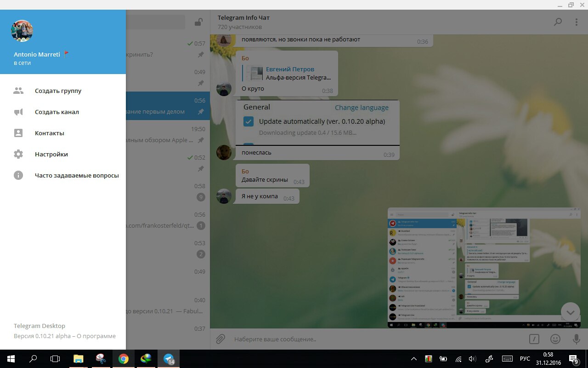Show hidden tray icons chevron
Screen dimensions: 588x368
[x=413, y=359]
